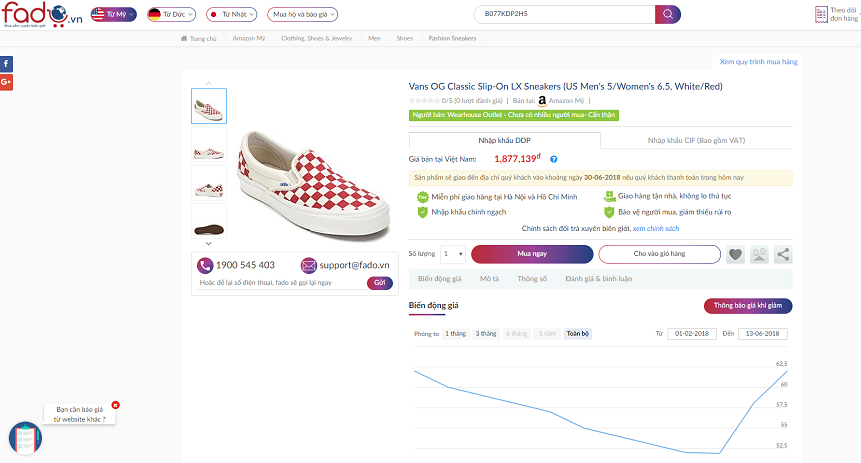Open the 'Từ Mỹ' country dropdown

click(x=113, y=14)
